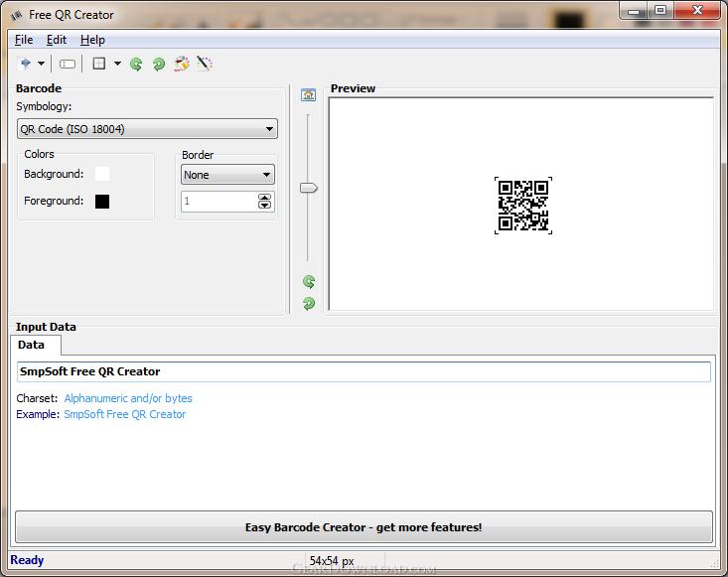
Task: Click the rotate left icon below the zoom slider
Action: pyautogui.click(x=309, y=282)
